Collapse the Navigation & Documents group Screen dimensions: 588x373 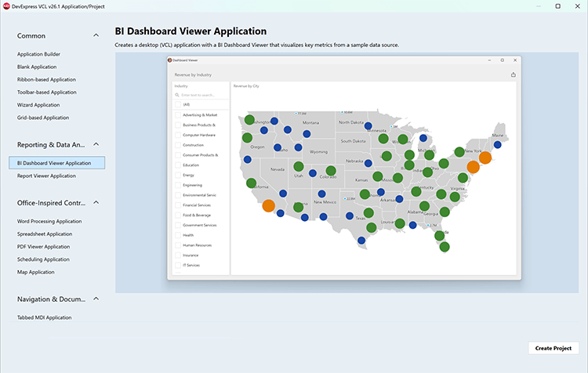[96, 299]
